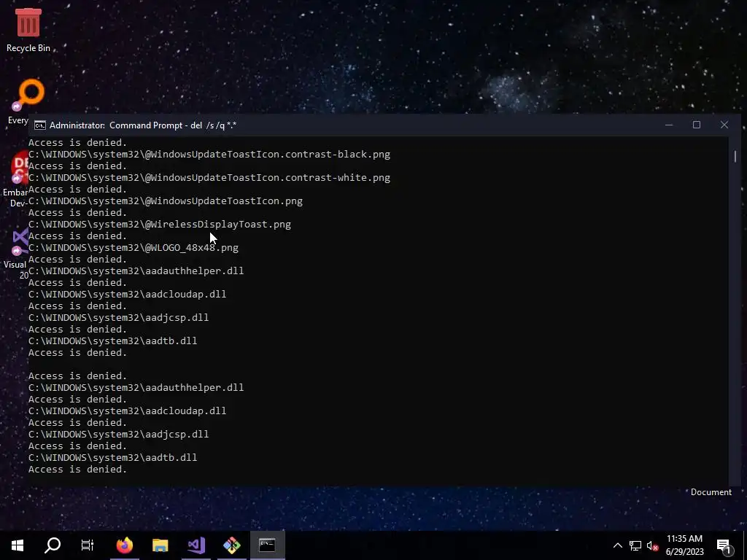The height and width of the screenshot is (560, 747).
Task: Switch to Visual Studio in the taskbar
Action: (x=196, y=545)
